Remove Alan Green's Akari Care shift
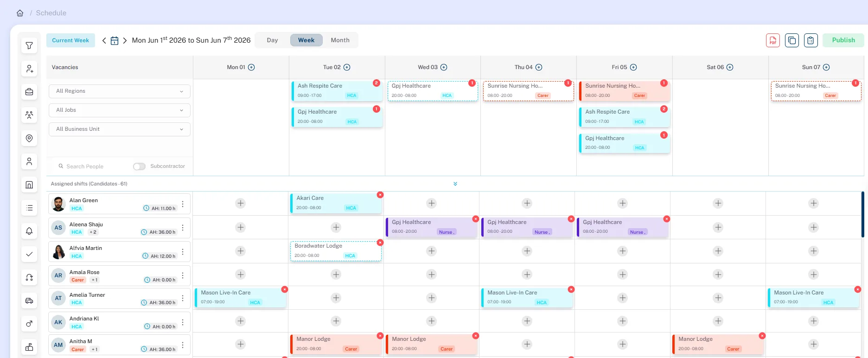 [380, 195]
